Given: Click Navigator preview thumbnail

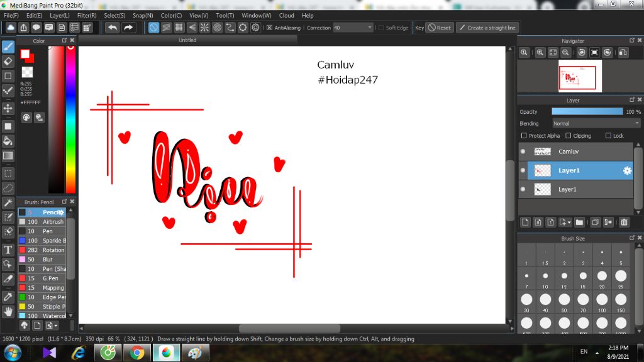Looking at the screenshot, I should 580,76.
